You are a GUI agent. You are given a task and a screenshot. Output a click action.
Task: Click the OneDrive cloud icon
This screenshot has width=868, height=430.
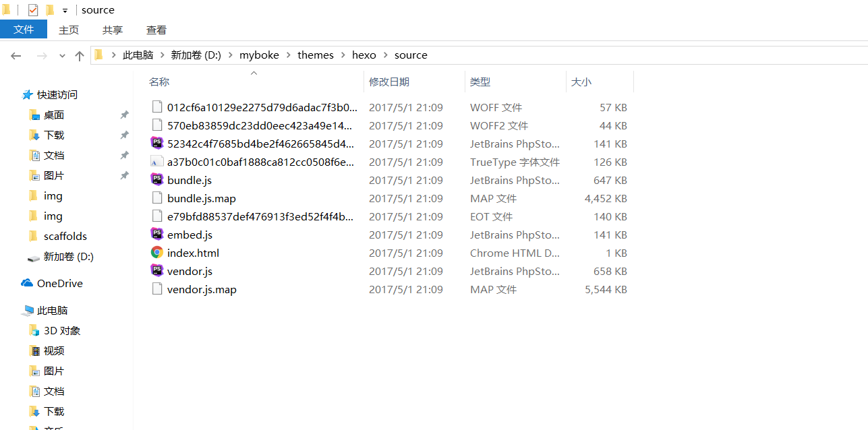(27, 284)
